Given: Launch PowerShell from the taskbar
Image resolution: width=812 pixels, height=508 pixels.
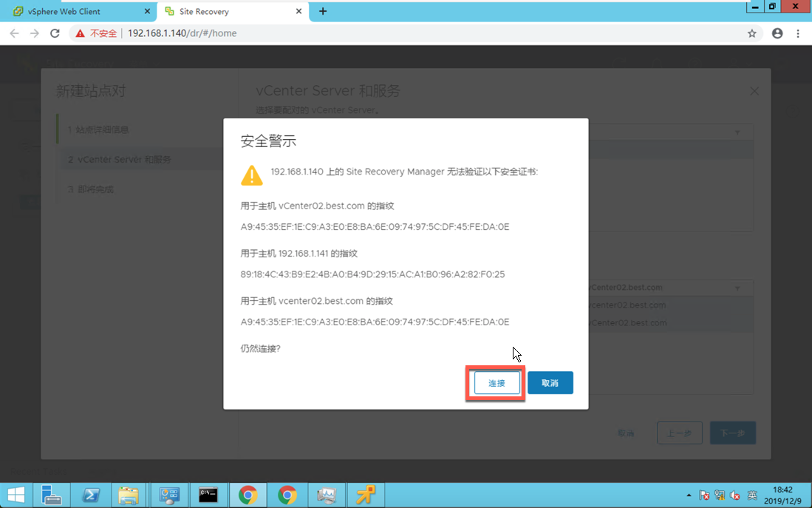Looking at the screenshot, I should click(x=91, y=495).
